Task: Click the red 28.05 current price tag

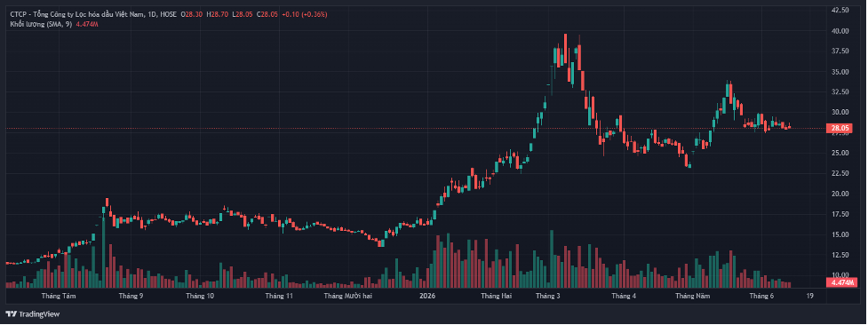Action: [840, 128]
